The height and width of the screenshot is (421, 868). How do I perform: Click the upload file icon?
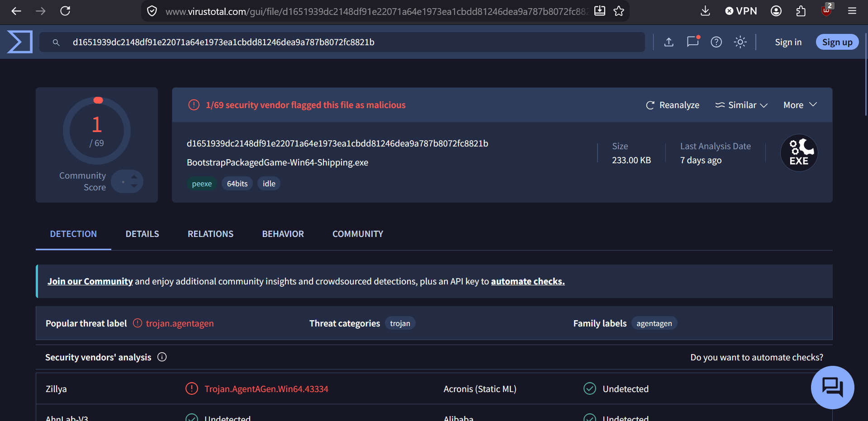coord(669,42)
